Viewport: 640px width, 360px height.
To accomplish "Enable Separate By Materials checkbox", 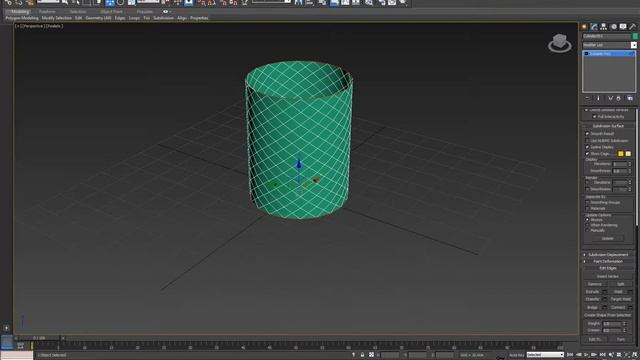I will tap(587, 208).
